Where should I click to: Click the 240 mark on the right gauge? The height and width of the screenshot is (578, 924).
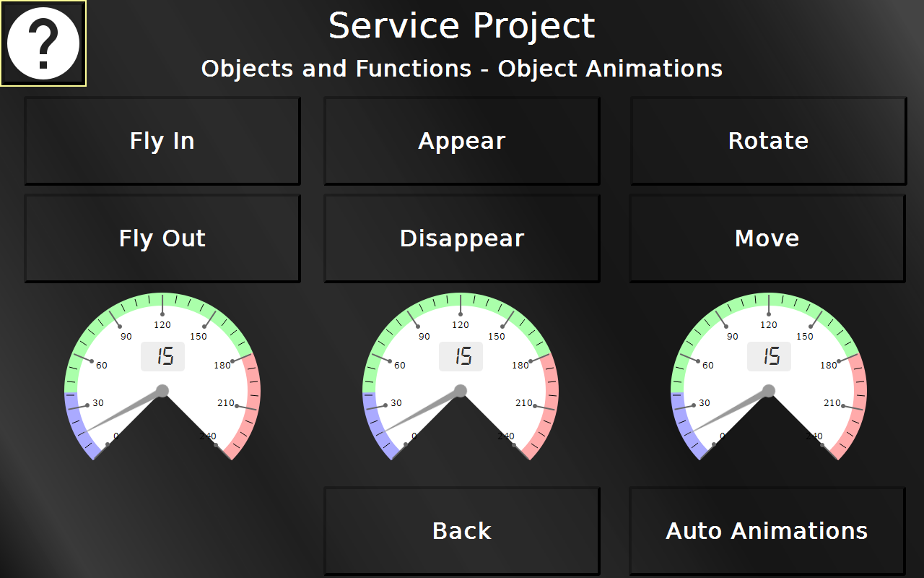tap(814, 436)
